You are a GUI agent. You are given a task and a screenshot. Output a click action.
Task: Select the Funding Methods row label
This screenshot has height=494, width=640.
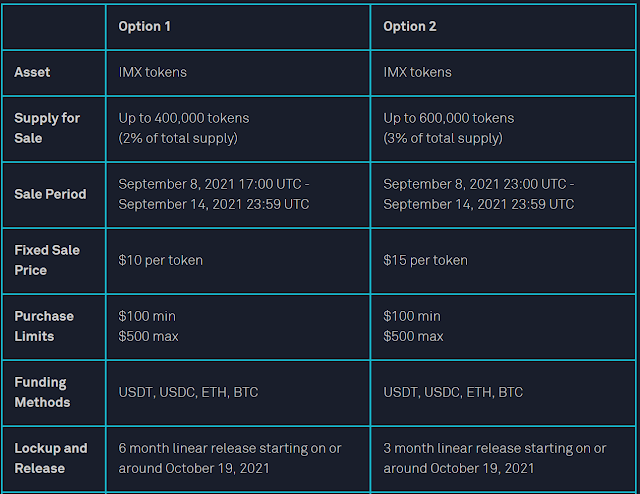pos(42,392)
